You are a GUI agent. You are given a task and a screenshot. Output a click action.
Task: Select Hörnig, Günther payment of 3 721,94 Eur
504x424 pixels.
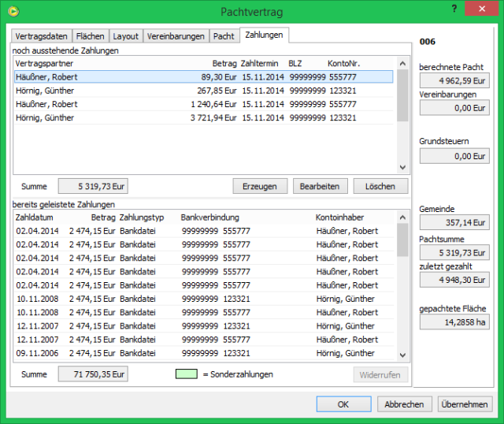(203, 117)
